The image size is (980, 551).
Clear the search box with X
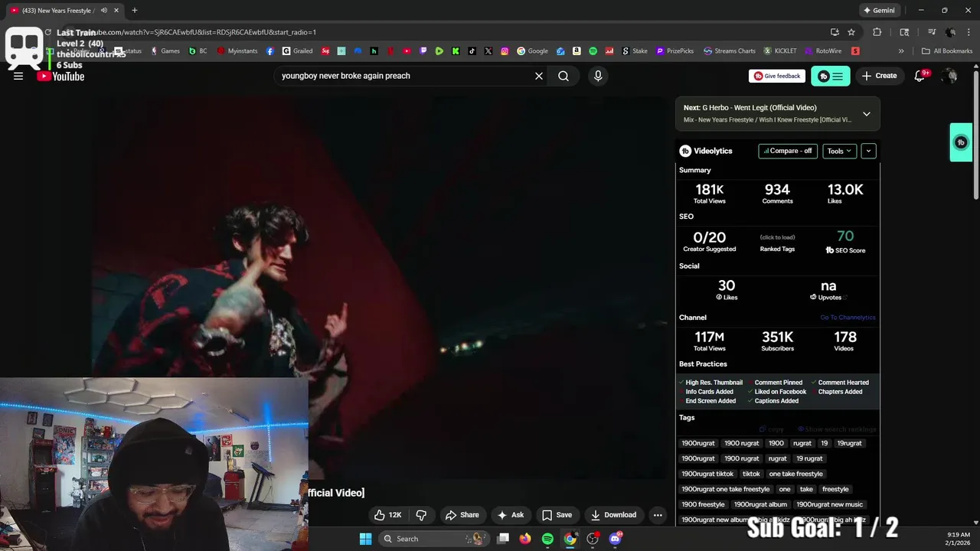pyautogui.click(x=539, y=76)
